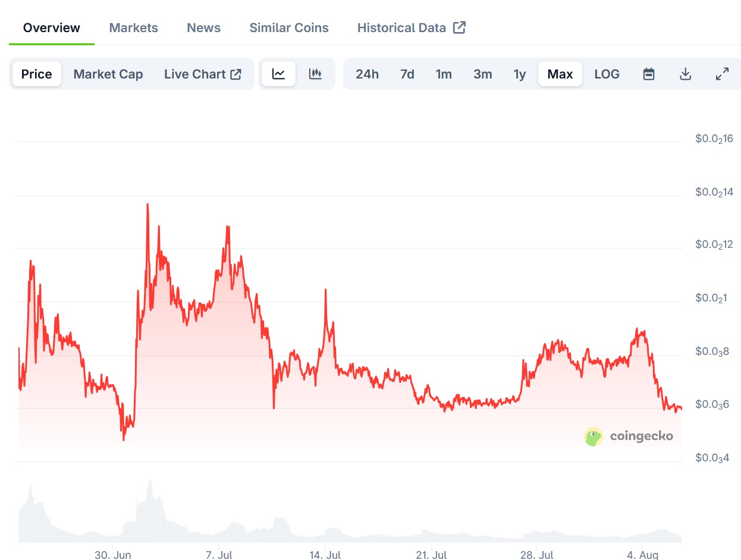Click the $0.0₂16 price axis label
The width and height of the screenshot is (741, 560).
pyautogui.click(x=714, y=139)
